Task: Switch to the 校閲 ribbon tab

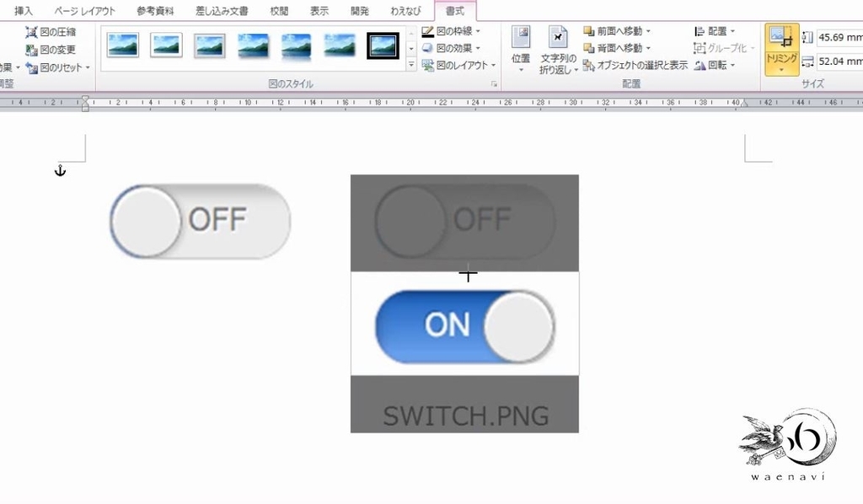Action: (279, 10)
